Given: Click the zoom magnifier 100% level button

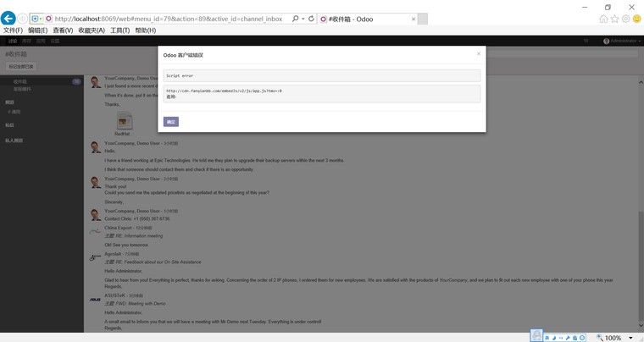Looking at the screenshot, I should point(609,338).
